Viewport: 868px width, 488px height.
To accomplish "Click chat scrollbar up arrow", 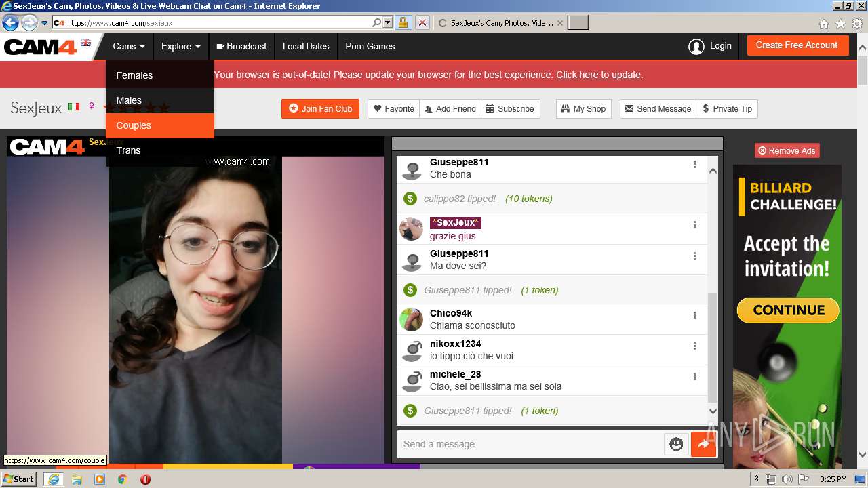I will coord(713,171).
